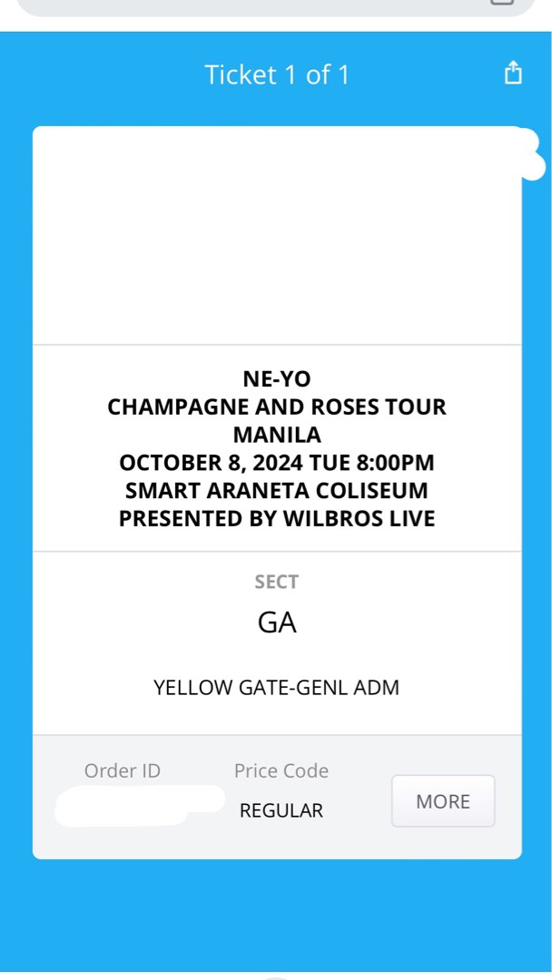The width and height of the screenshot is (552, 980).
Task: Tap the Price Code label
Action: [x=281, y=769]
